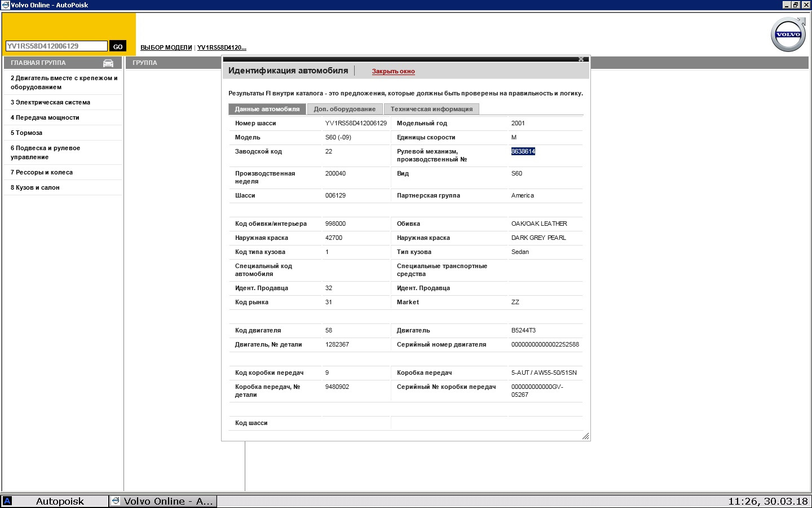Open the ВЫБОР МОДЕЛИ link
Screen dimensions: 812x508
(x=166, y=47)
